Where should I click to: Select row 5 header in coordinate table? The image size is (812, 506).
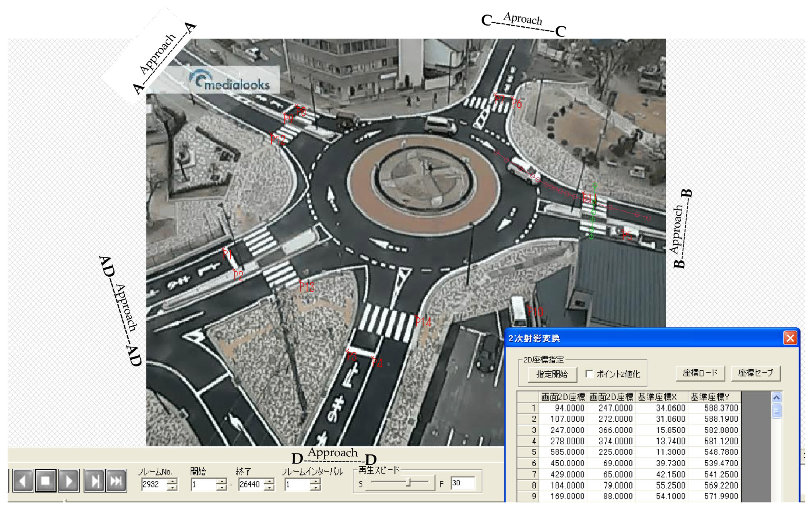528,452
